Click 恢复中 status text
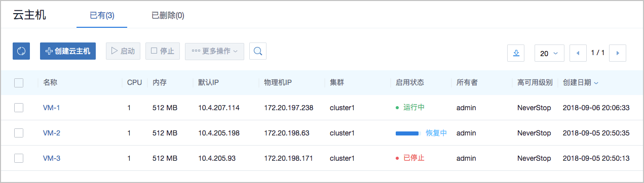Image resolution: width=644 pixels, height=183 pixels. (x=436, y=133)
